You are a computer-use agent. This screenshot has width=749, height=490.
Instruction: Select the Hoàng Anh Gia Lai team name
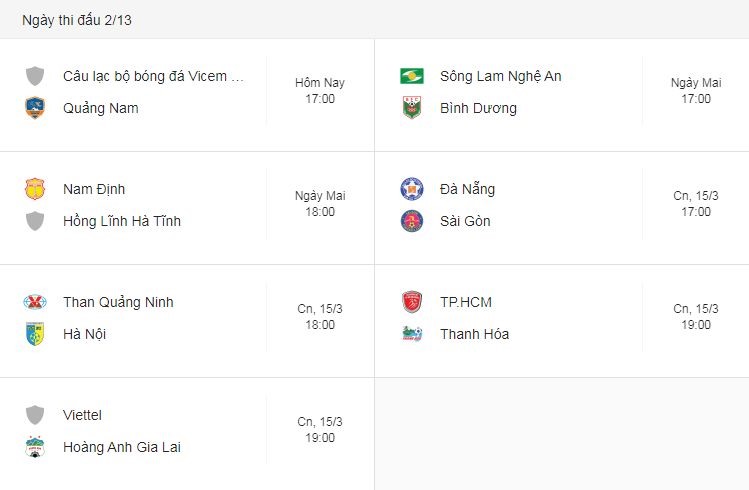[122, 447]
